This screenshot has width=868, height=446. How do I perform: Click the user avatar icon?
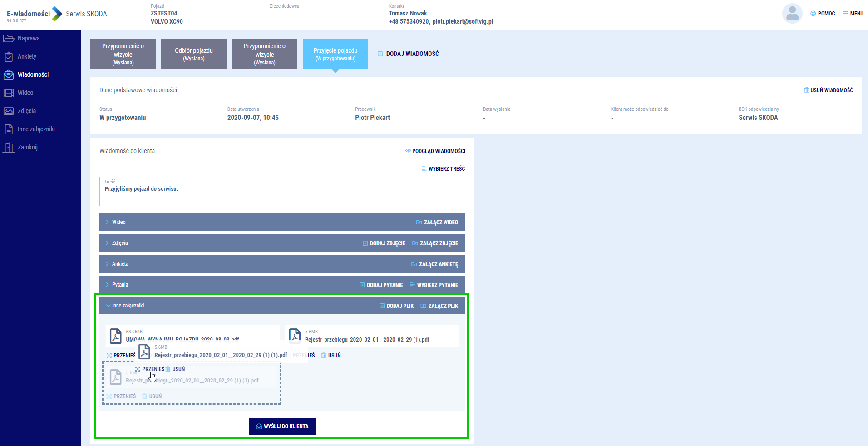tap(792, 14)
